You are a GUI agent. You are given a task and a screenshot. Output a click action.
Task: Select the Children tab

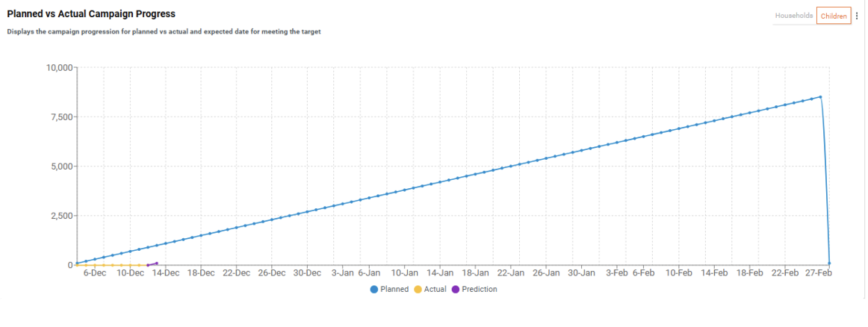[x=834, y=16]
